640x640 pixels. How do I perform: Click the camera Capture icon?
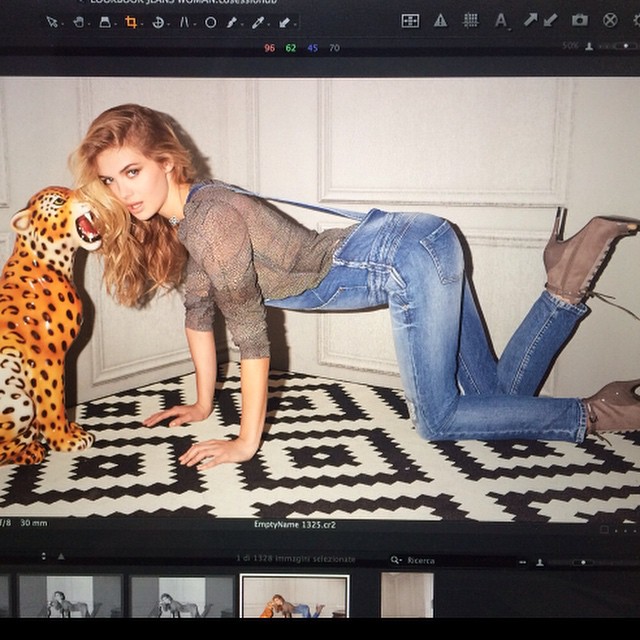(x=579, y=20)
